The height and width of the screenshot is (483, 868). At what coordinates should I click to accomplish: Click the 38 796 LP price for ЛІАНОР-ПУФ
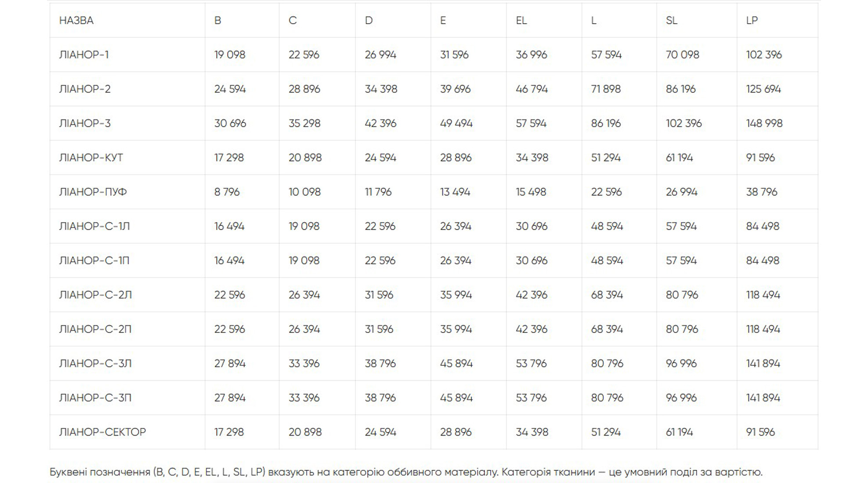click(761, 192)
